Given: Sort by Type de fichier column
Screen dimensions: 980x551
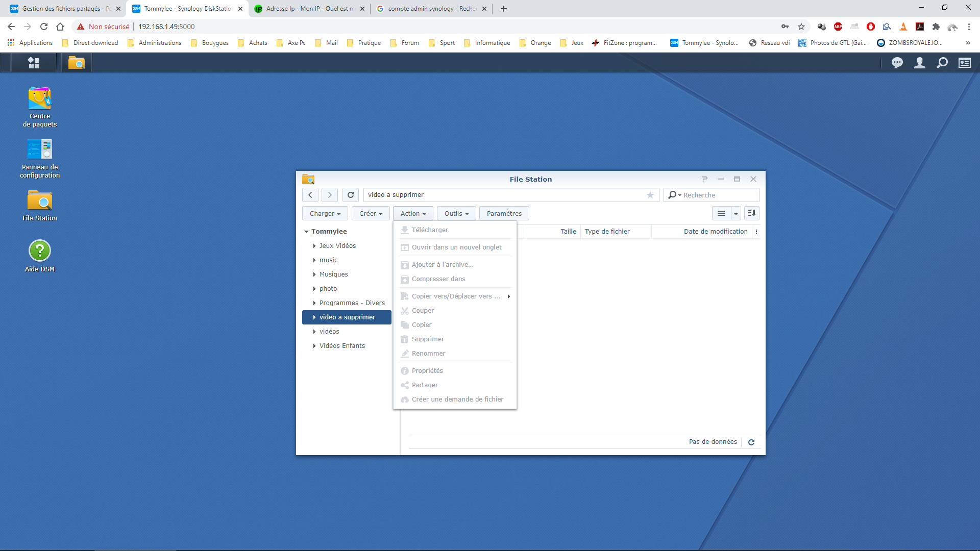Looking at the screenshot, I should click(616, 232).
